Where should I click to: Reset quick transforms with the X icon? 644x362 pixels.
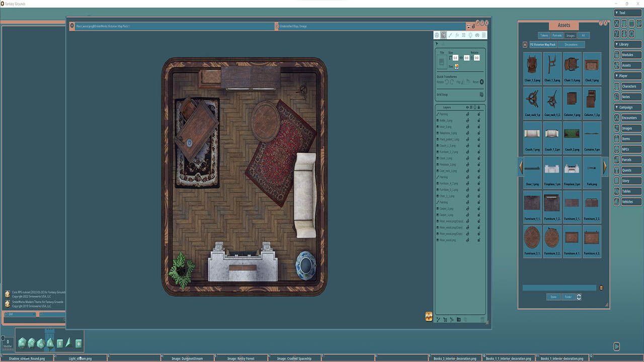[x=481, y=82]
